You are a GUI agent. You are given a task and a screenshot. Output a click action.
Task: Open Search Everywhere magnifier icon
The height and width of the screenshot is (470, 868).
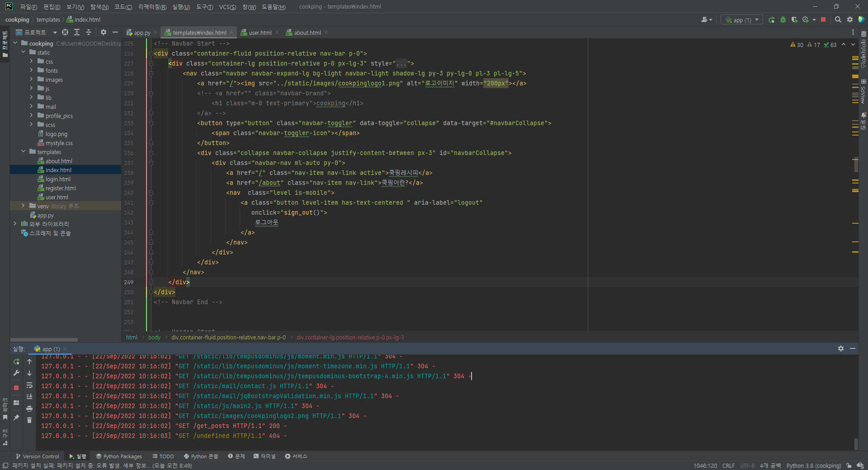pos(838,20)
